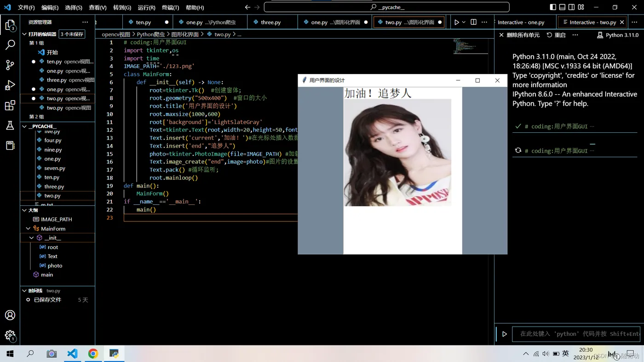This screenshot has width=644, height=362.
Task: Open the Extensions view
Action: (10, 105)
